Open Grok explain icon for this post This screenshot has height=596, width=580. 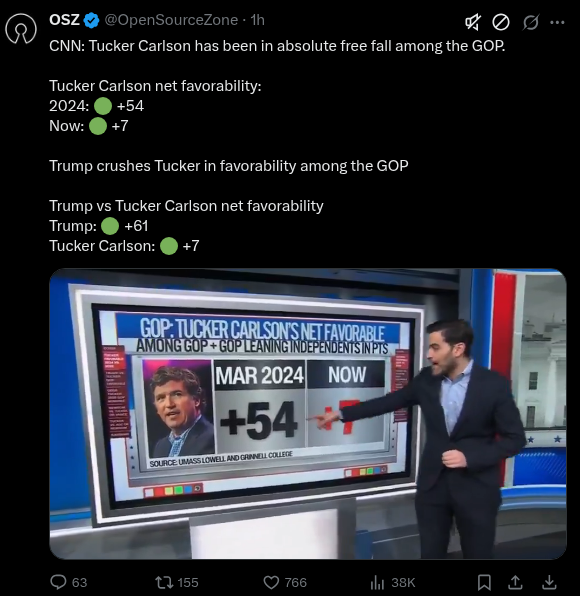[x=530, y=22]
